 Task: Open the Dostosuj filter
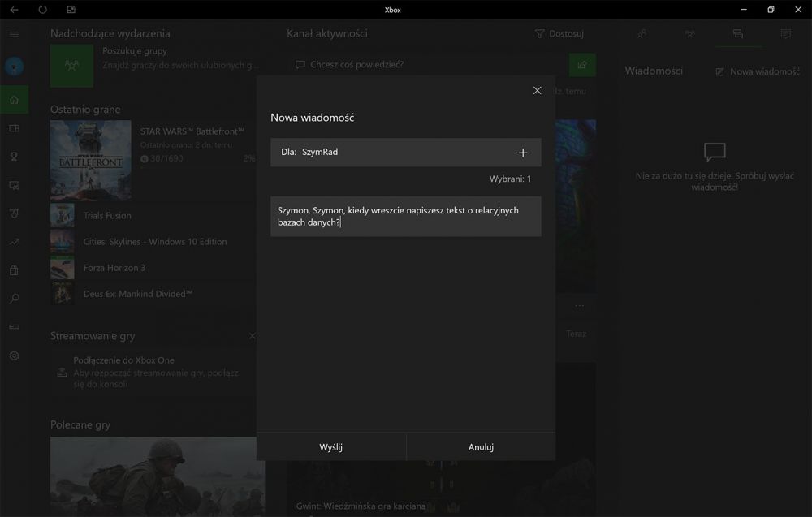coord(559,33)
